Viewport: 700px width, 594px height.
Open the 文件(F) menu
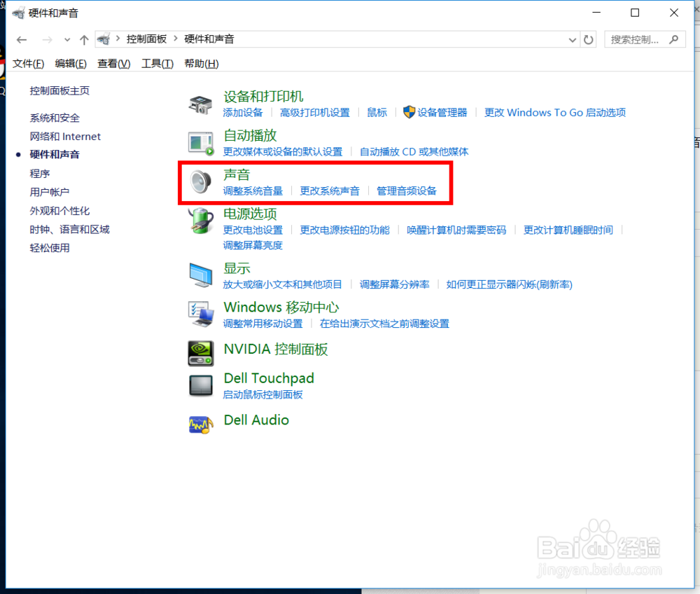coord(28,64)
